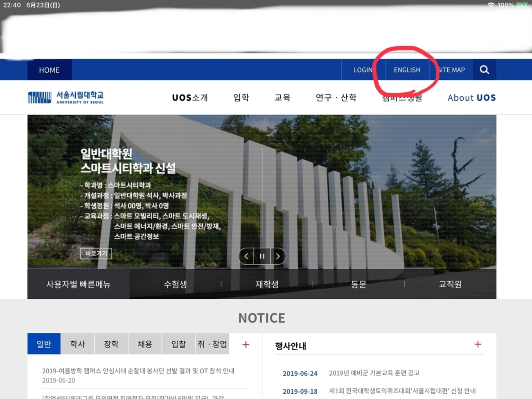Screen dimensions: 532x399
Task: Open the About UOS menu
Action: click(x=472, y=97)
